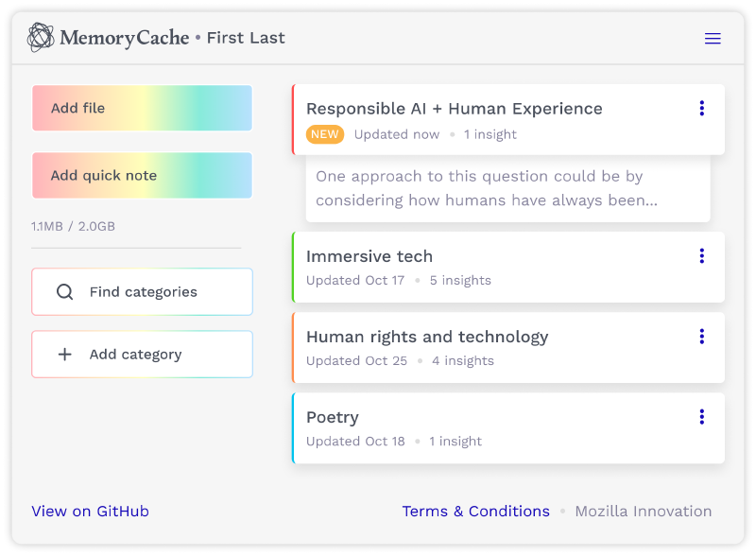Open the hamburger menu
756x556 pixels.
tap(713, 39)
